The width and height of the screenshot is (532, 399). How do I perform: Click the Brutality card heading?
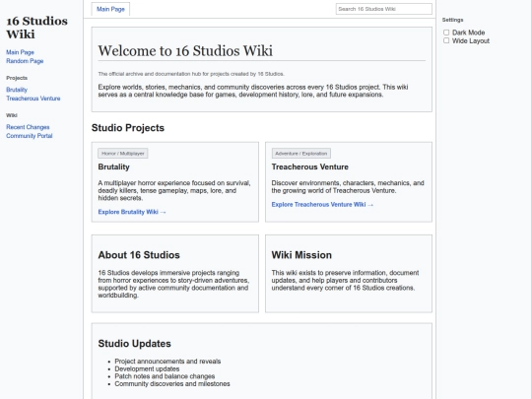pyautogui.click(x=113, y=166)
